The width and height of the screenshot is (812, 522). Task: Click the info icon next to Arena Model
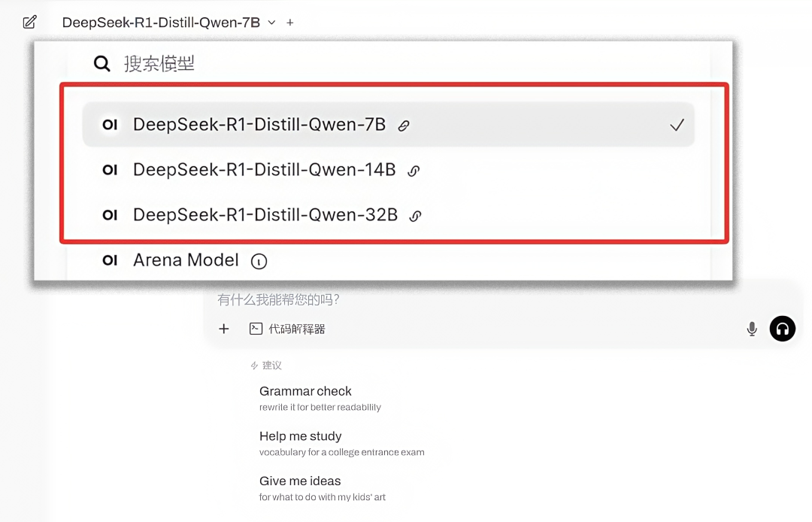(259, 262)
